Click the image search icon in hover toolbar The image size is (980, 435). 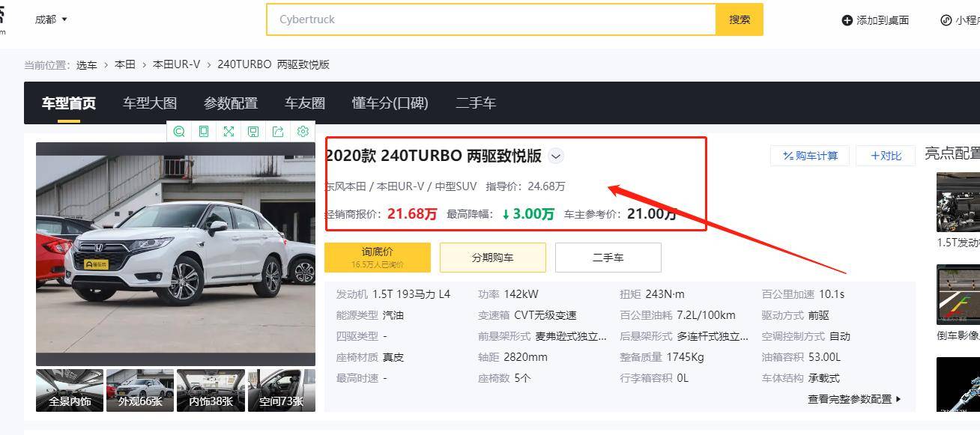click(179, 131)
